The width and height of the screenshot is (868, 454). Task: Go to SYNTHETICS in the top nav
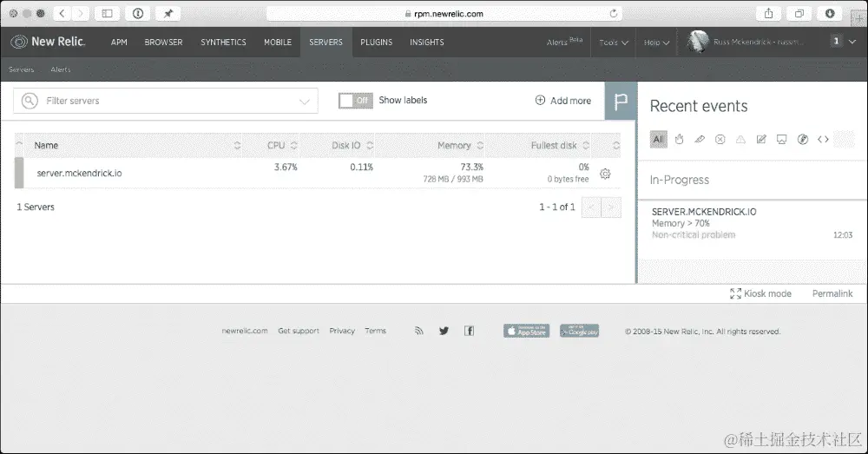(x=223, y=42)
